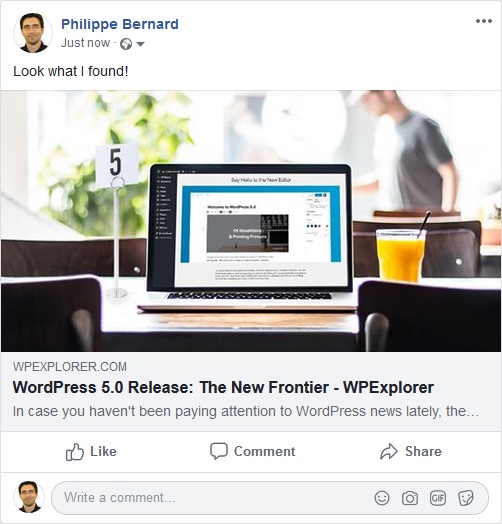The image size is (502, 524).
Task: Click the Share arrow icon
Action: tap(389, 451)
